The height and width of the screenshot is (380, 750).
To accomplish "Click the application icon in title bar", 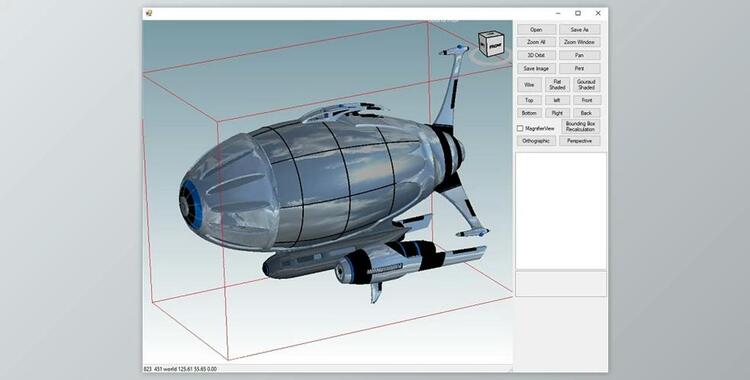I will (x=149, y=13).
